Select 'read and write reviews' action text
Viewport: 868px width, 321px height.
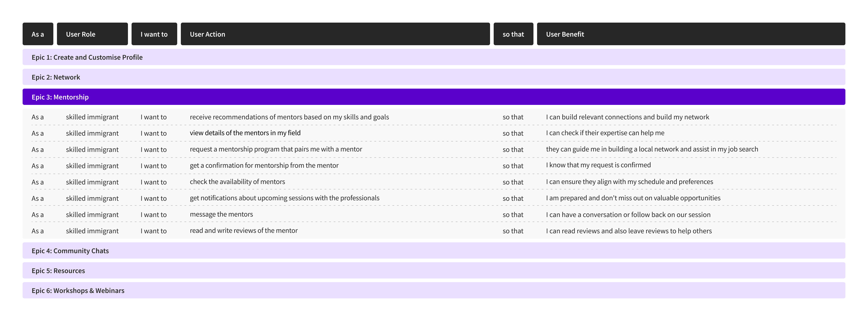click(243, 230)
